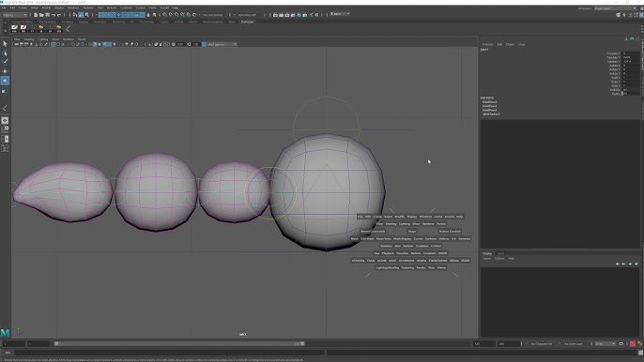Screen dimensions: 644x362
Task: Click the Snap to grids magnet icon
Action: (x=164, y=15)
